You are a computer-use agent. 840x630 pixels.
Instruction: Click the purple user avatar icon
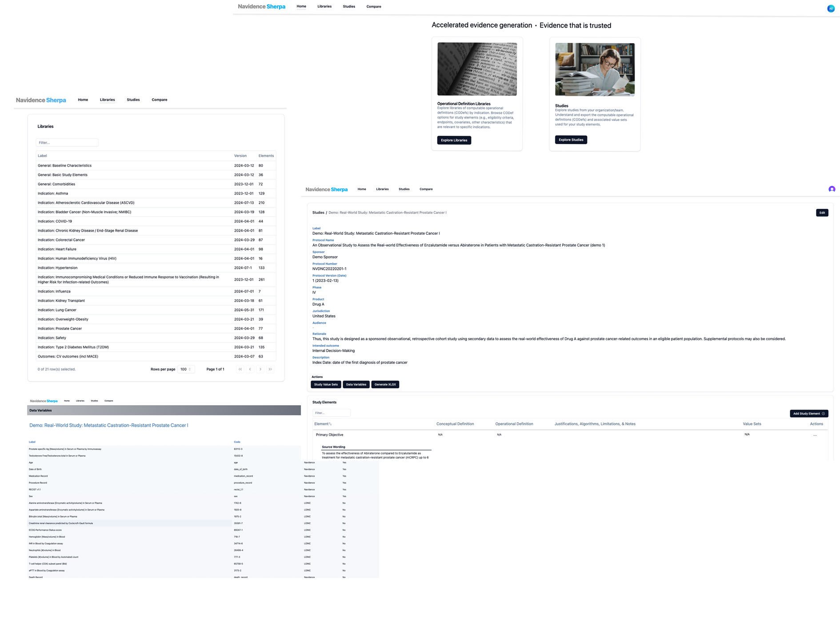click(x=832, y=189)
